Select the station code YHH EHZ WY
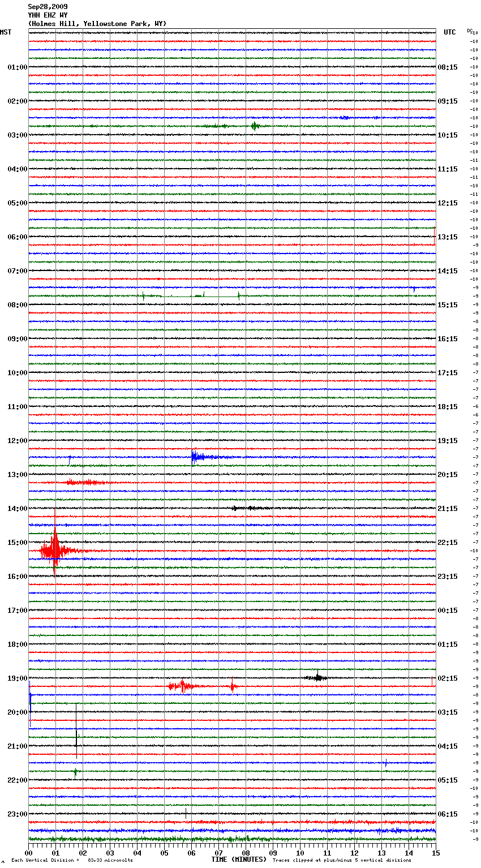 (x=48, y=15)
